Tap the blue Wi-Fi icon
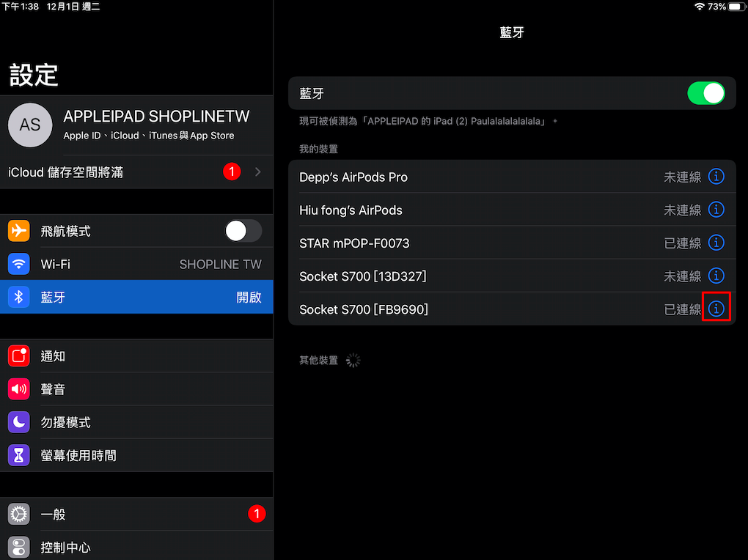Screen dimensions: 748x560 [x=18, y=264]
